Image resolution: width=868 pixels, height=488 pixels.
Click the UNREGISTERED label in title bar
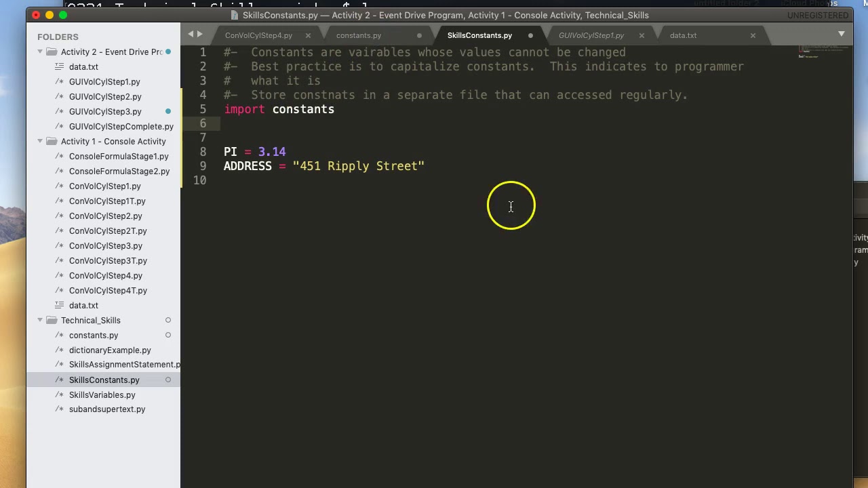818,16
